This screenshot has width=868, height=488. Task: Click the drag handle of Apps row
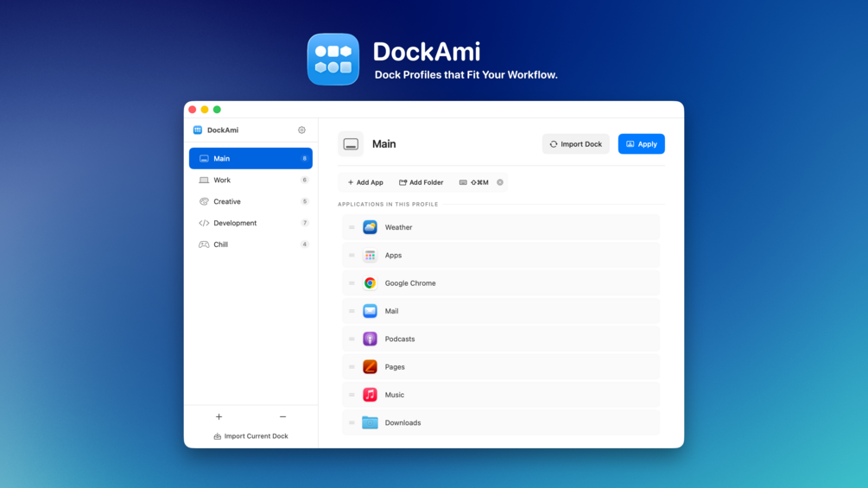click(352, 255)
